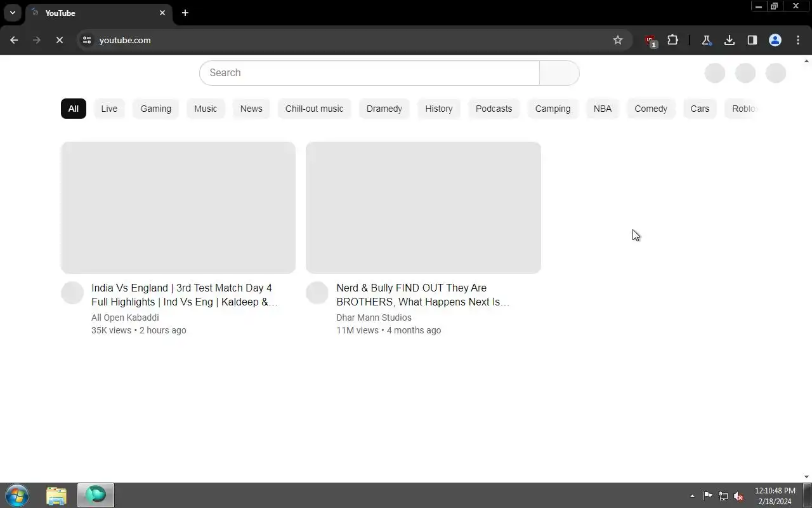Click the page scrollbar down arrow

click(x=807, y=477)
